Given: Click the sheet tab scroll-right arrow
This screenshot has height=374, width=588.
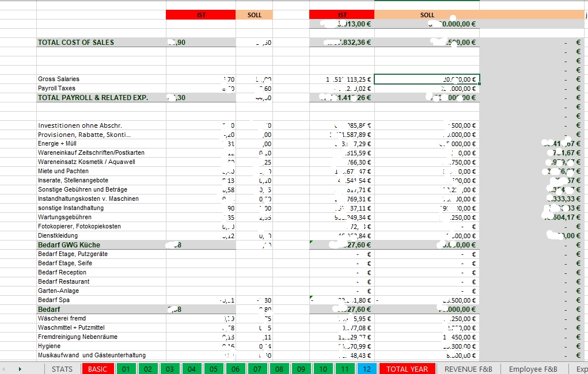Looking at the screenshot, I should coord(20,369).
